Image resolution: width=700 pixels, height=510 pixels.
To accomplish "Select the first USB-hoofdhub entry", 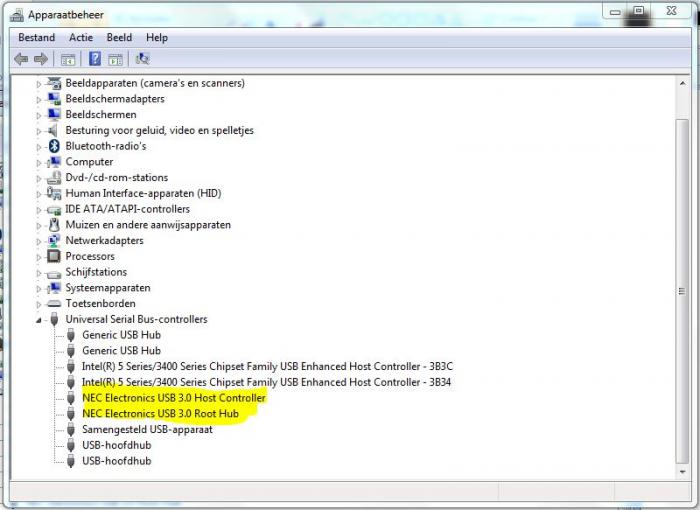I will (117, 445).
